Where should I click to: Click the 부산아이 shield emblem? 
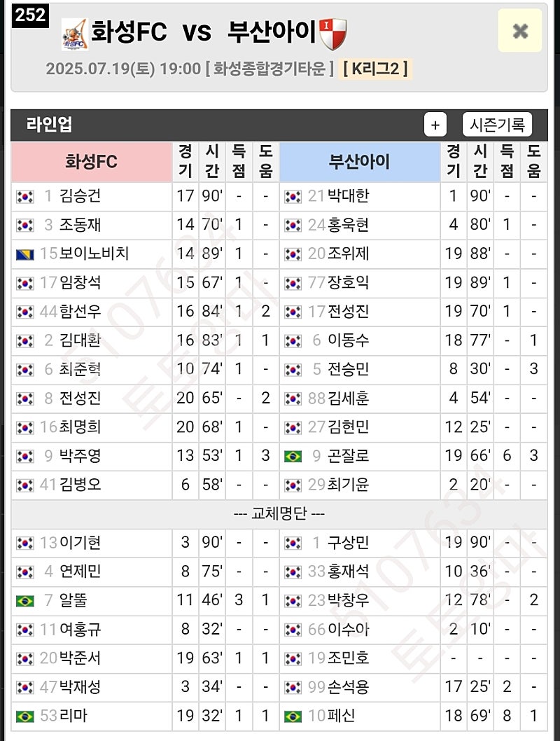[333, 34]
